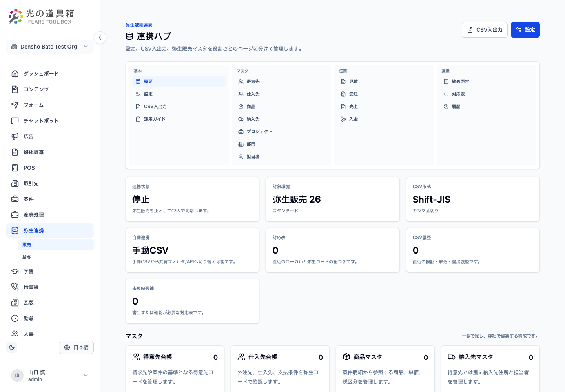The width and height of the screenshot is (565, 392).
Task: Toggle dark mode moon button
Action: (12, 347)
